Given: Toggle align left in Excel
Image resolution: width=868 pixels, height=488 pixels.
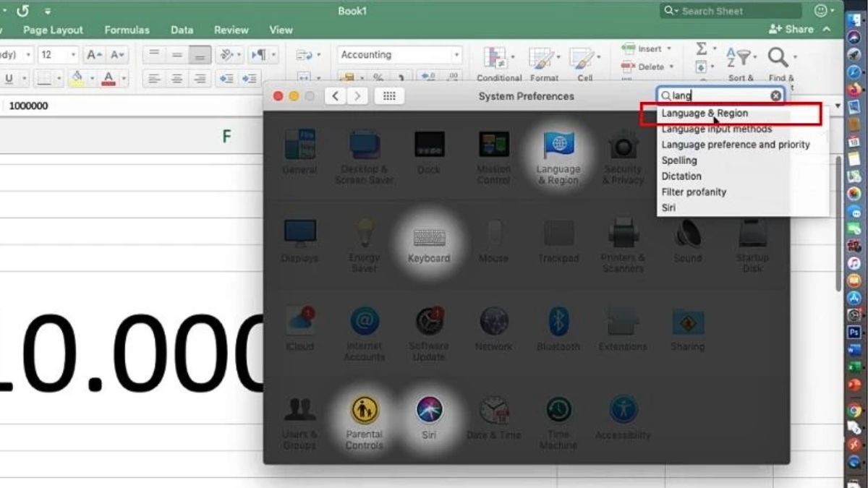Looking at the screenshot, I should pos(153,79).
